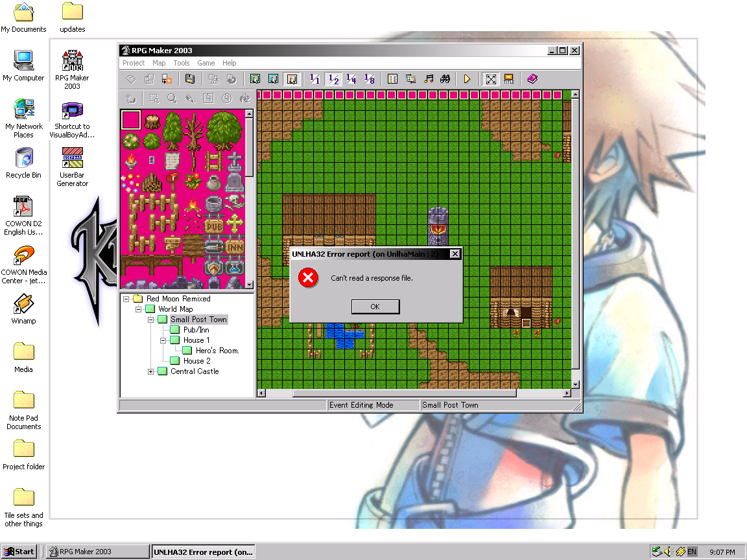Select the House 2 map
Viewport: 747px width, 560px height.
196,361
